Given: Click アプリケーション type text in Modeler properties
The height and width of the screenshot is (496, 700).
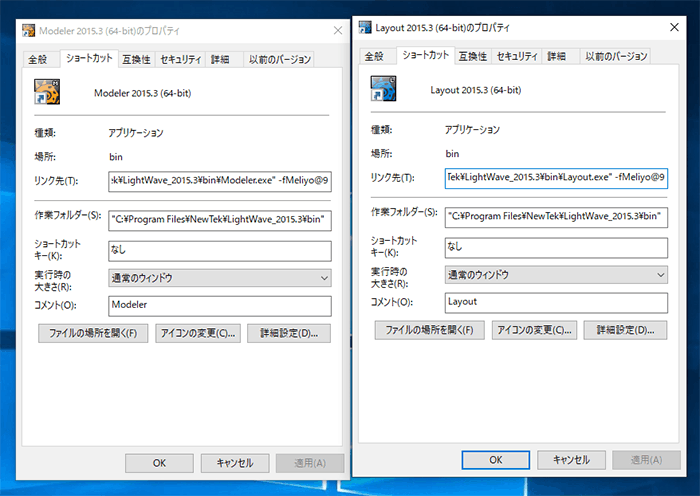Looking at the screenshot, I should [x=136, y=133].
